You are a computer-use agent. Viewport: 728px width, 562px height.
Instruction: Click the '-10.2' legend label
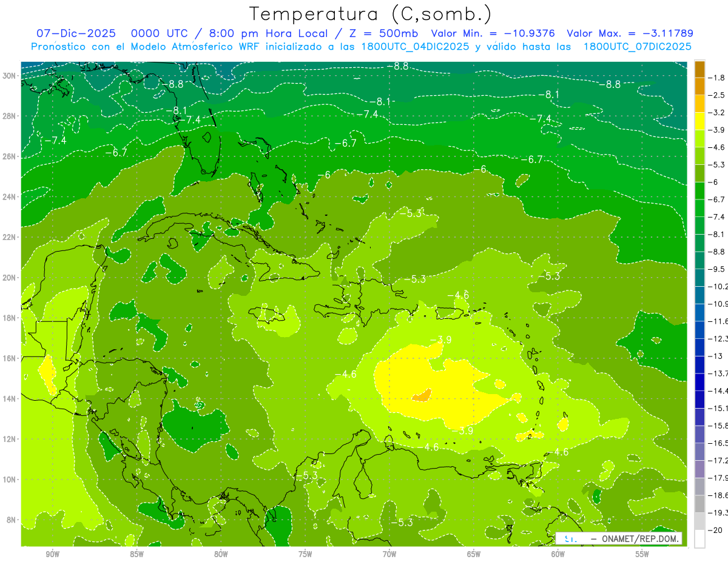(720, 286)
